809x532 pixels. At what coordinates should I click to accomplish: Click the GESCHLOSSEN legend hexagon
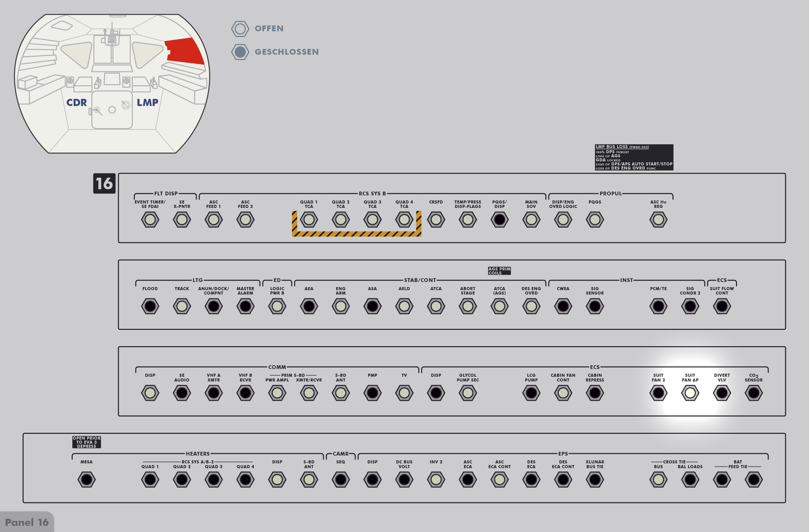click(x=240, y=52)
